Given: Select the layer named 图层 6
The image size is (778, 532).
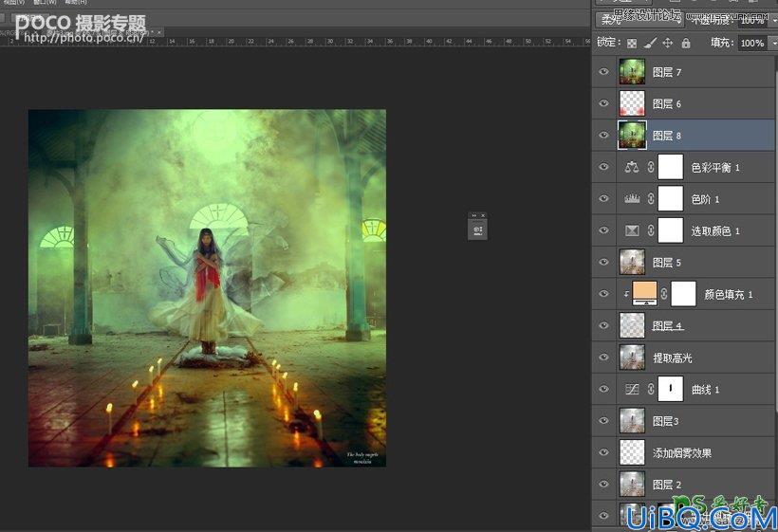Looking at the screenshot, I should coord(667,104).
